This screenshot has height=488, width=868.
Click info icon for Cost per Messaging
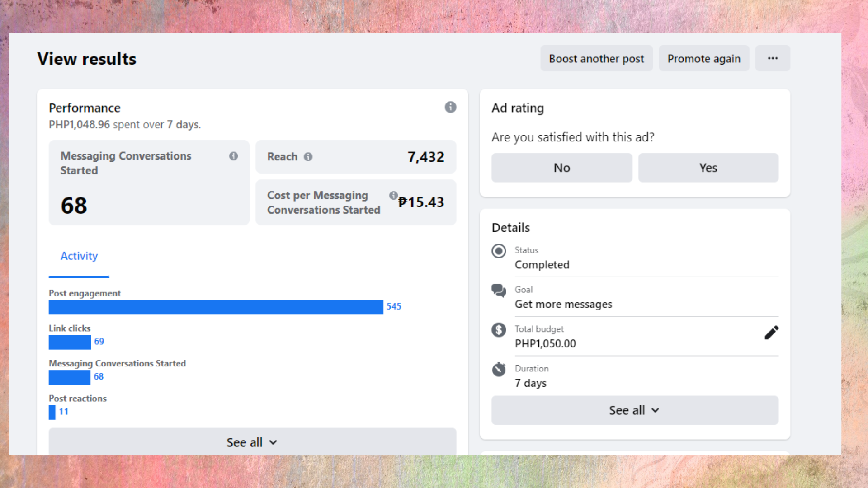click(393, 195)
